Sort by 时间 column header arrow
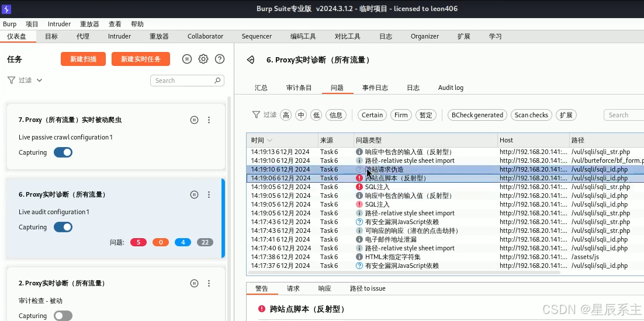The image size is (644, 321). pos(270,140)
